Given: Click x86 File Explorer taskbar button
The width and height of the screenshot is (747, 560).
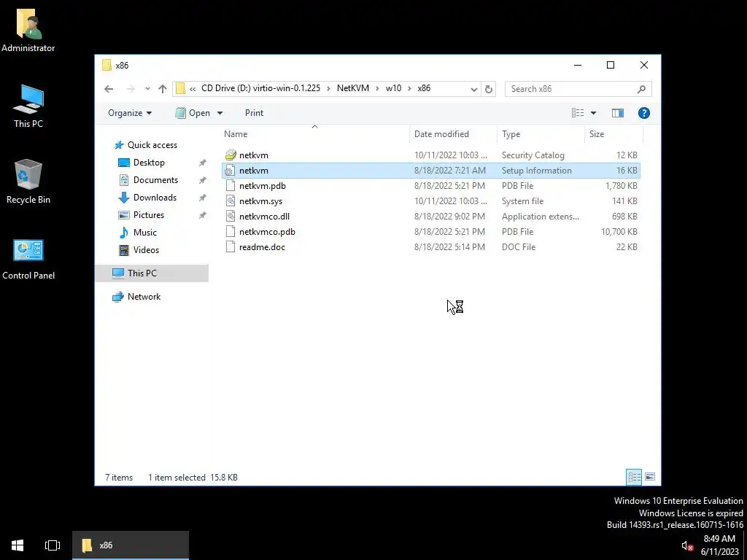Looking at the screenshot, I should (x=131, y=545).
